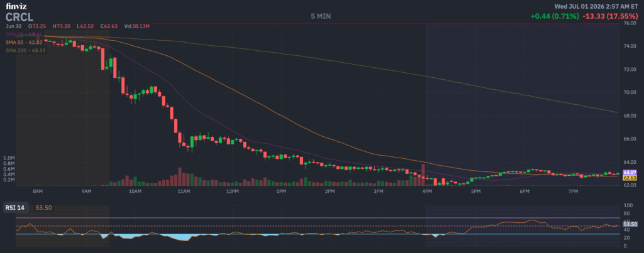Image resolution: width=644 pixels, height=253 pixels.
Task: Click the green +0.44 (0.71%) change
Action: [555, 16]
